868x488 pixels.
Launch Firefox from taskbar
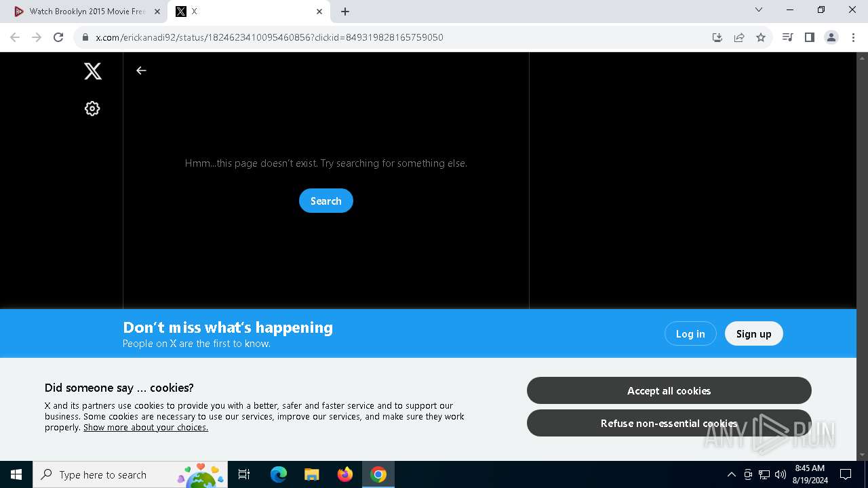345,474
